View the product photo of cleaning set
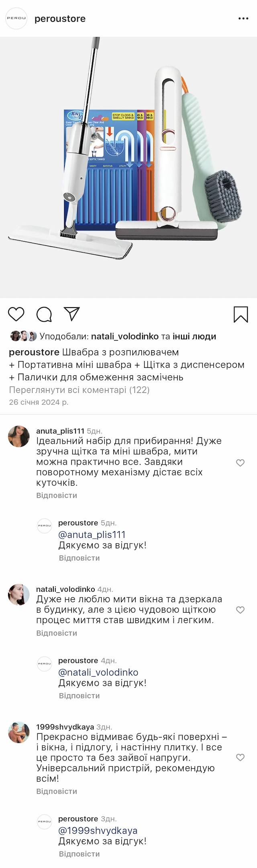The image size is (257, 868). pyautogui.click(x=128, y=167)
